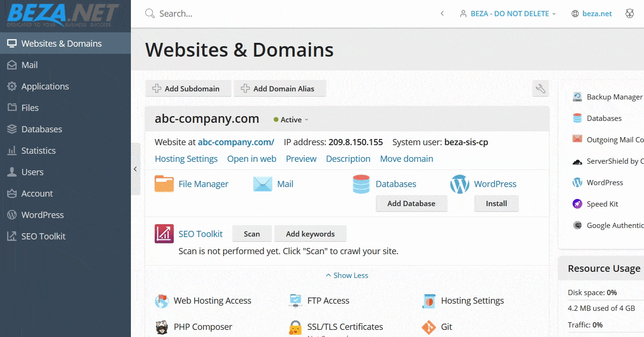The image size is (644, 337).
Task: Click the Outgoing Mail icon
Action: coord(577,139)
